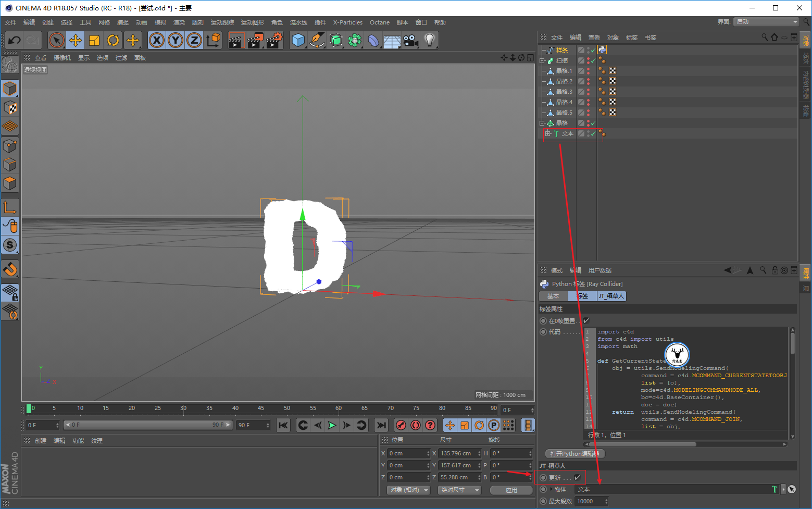
Task: Add a Light object
Action: tap(429, 40)
